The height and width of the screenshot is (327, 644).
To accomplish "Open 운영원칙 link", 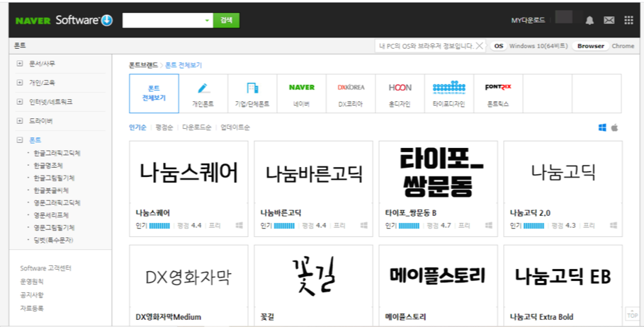I will tap(32, 282).
